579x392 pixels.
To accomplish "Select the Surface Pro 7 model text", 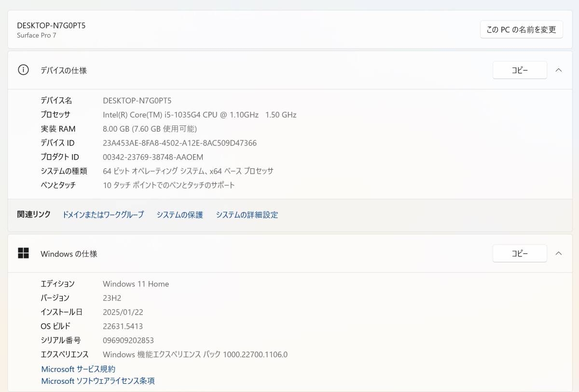I will [x=37, y=35].
